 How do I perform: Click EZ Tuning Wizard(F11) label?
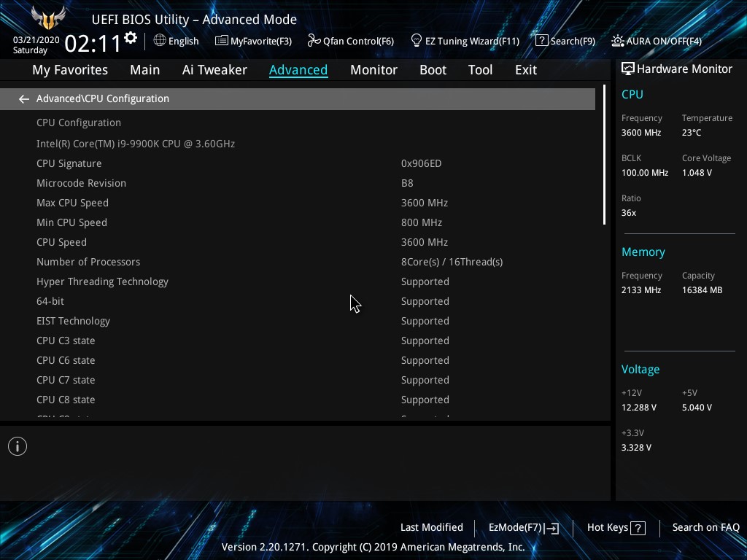click(472, 41)
